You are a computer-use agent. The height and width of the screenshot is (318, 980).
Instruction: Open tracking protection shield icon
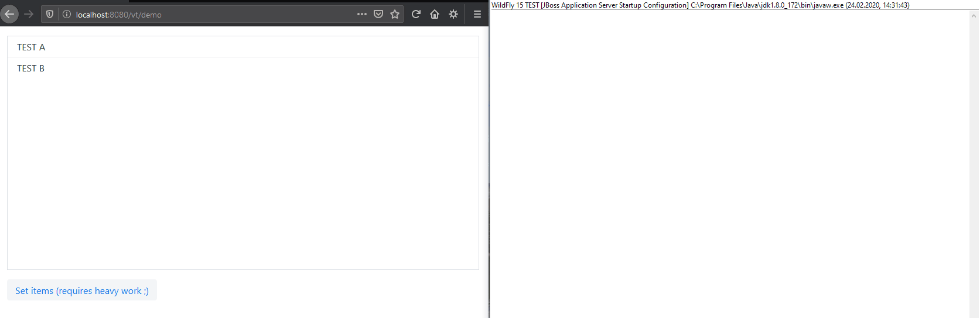coord(50,14)
